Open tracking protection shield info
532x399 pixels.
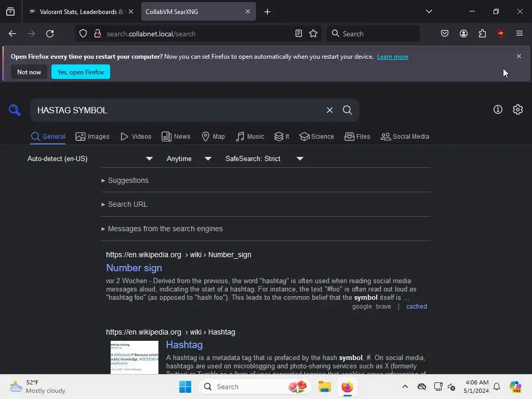pos(83,34)
